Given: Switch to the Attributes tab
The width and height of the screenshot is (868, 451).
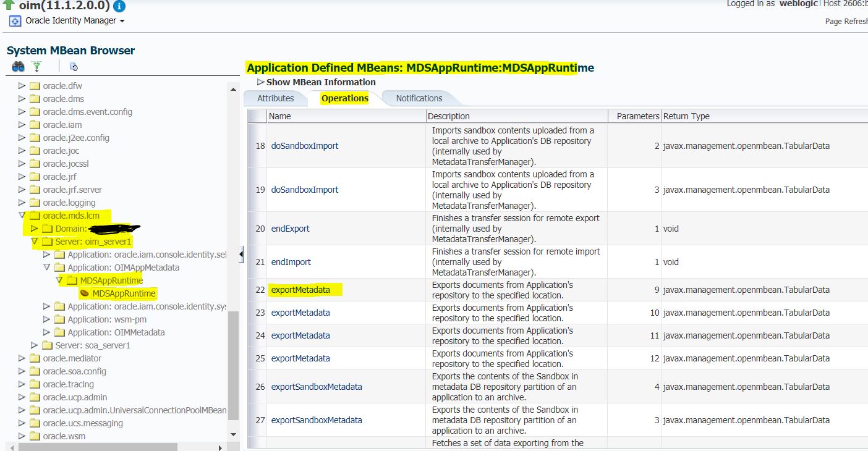Looking at the screenshot, I should pyautogui.click(x=275, y=98).
